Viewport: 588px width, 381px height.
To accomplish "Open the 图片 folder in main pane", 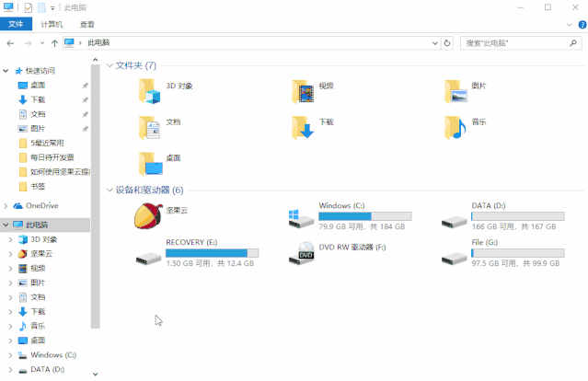I will tap(455, 91).
